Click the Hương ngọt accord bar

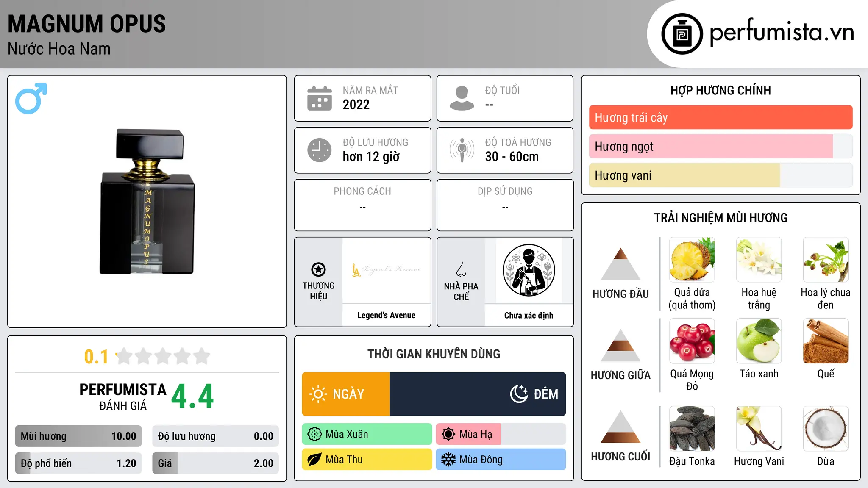click(x=721, y=146)
